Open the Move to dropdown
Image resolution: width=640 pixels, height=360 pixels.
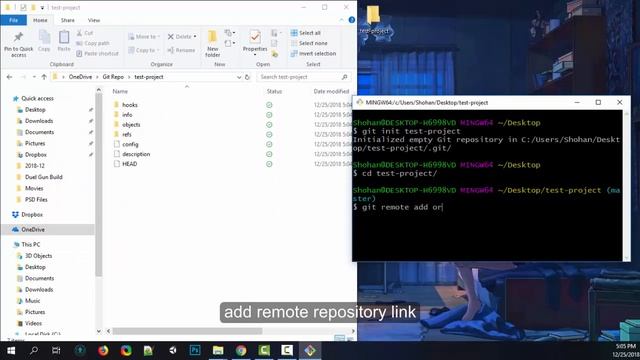tap(143, 37)
